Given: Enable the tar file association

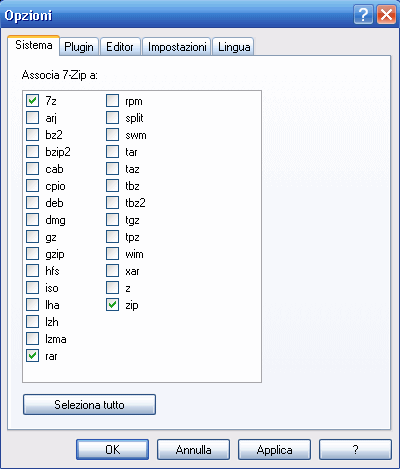Looking at the screenshot, I should [x=112, y=152].
